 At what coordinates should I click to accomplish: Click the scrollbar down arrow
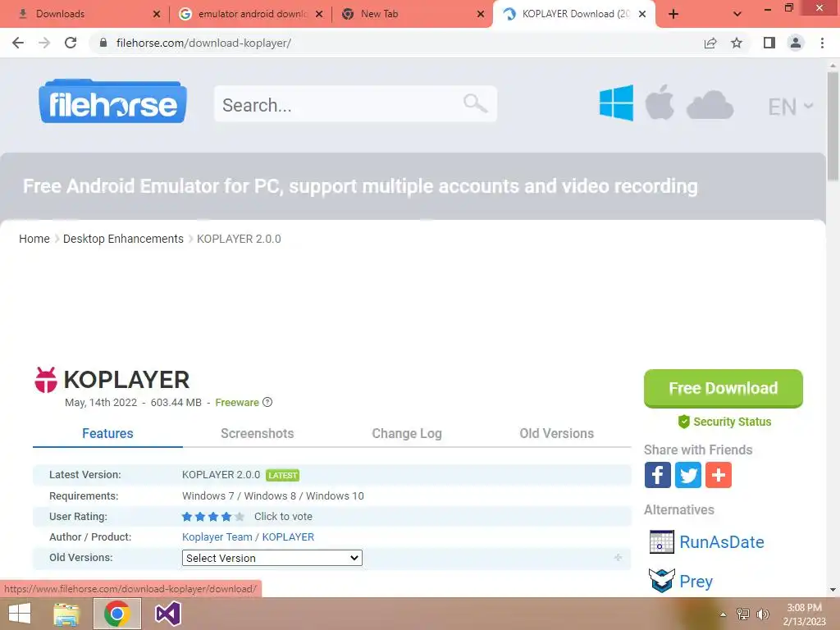point(833,590)
